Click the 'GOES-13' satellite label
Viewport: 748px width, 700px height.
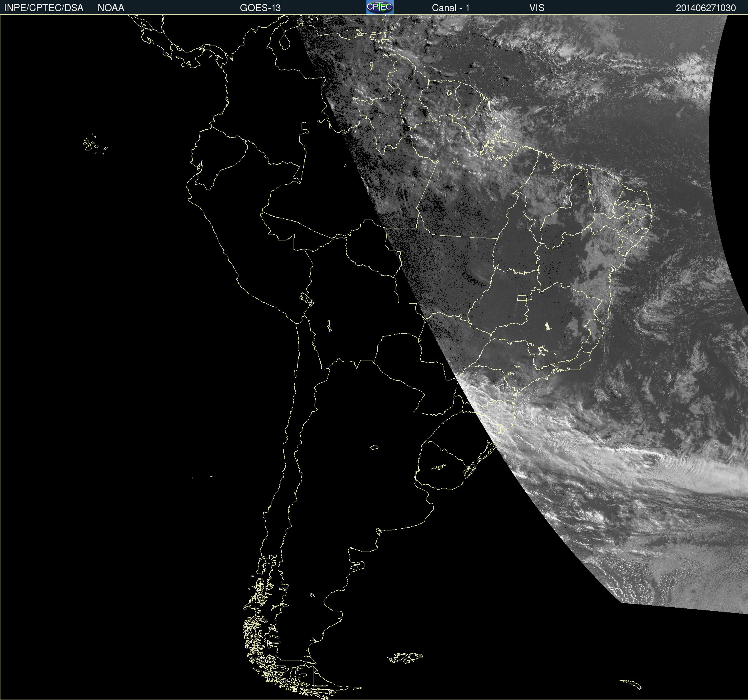(x=260, y=8)
